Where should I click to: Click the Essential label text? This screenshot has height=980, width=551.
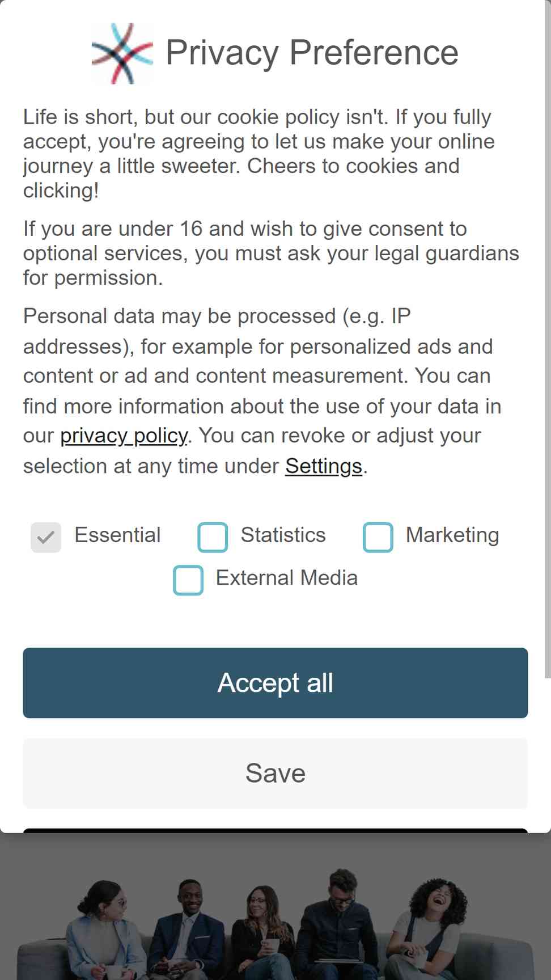118,535
